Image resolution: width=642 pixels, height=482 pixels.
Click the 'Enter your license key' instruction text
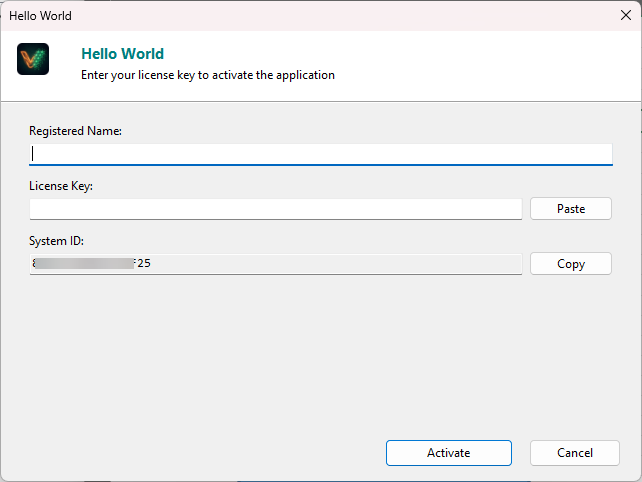pyautogui.click(x=207, y=75)
